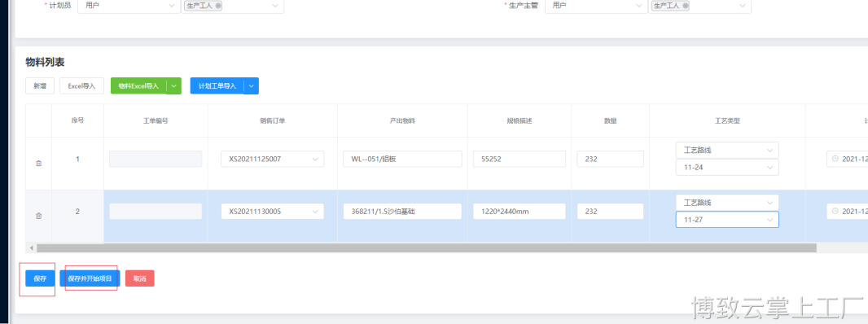
Task: Click the Excel导入 button
Action: pos(82,85)
